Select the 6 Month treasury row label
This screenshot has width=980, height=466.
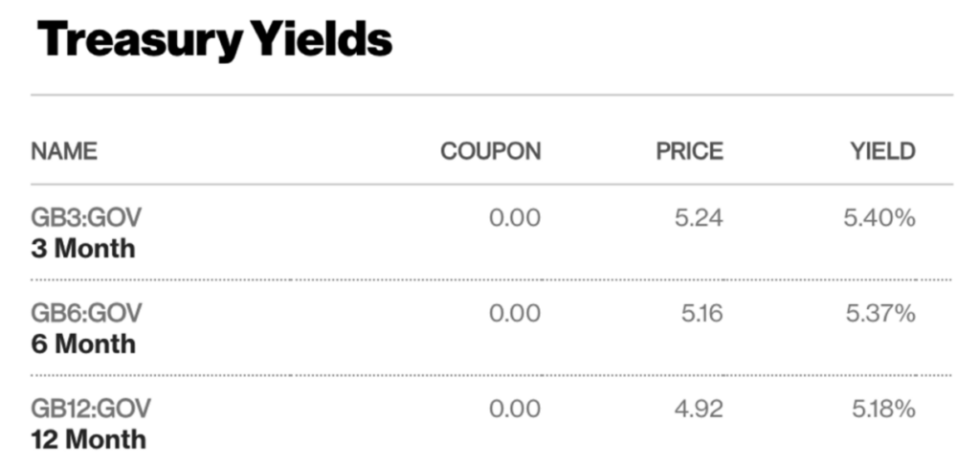point(83,344)
